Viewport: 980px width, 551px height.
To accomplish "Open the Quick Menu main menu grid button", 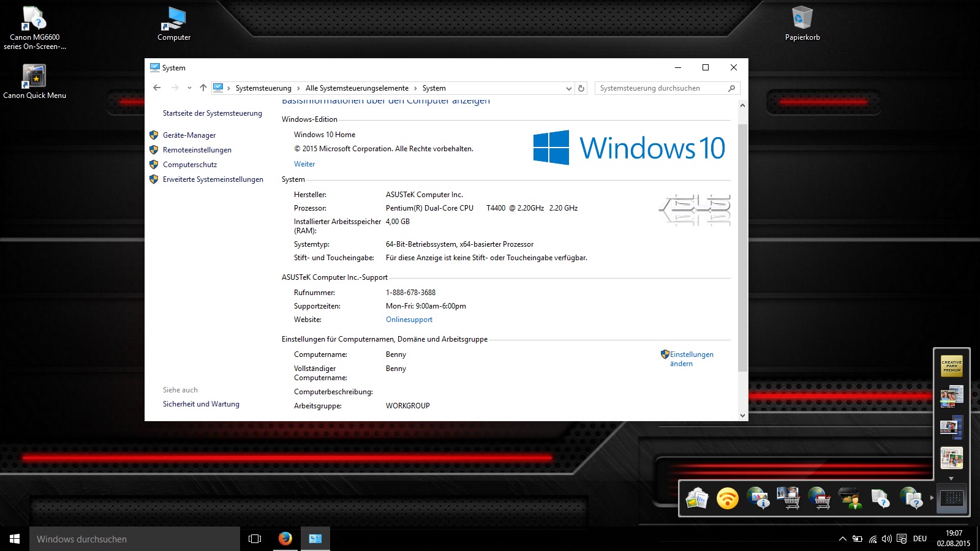I will pyautogui.click(x=951, y=498).
